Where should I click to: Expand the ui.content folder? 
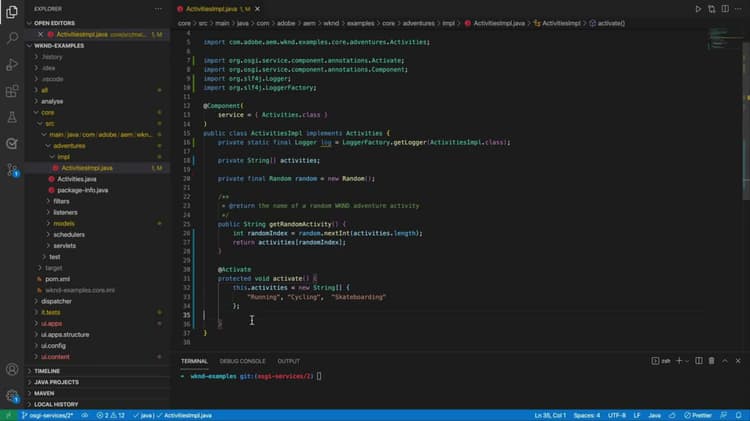tap(55, 357)
